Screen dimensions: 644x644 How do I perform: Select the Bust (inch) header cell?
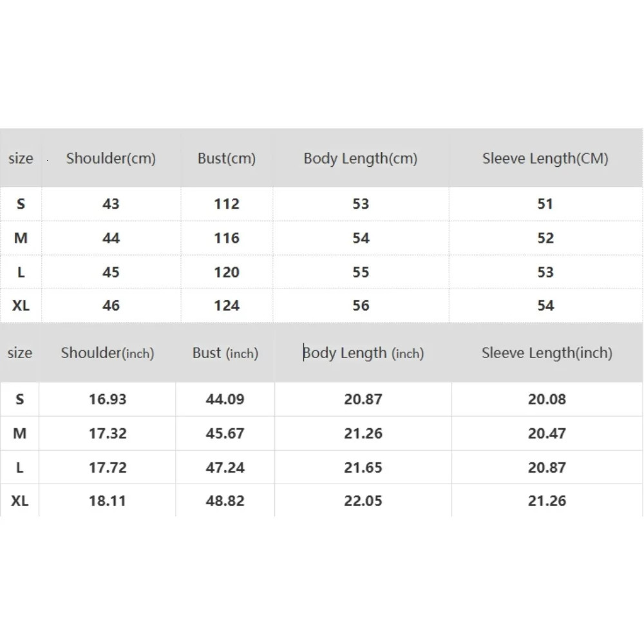coord(225,353)
